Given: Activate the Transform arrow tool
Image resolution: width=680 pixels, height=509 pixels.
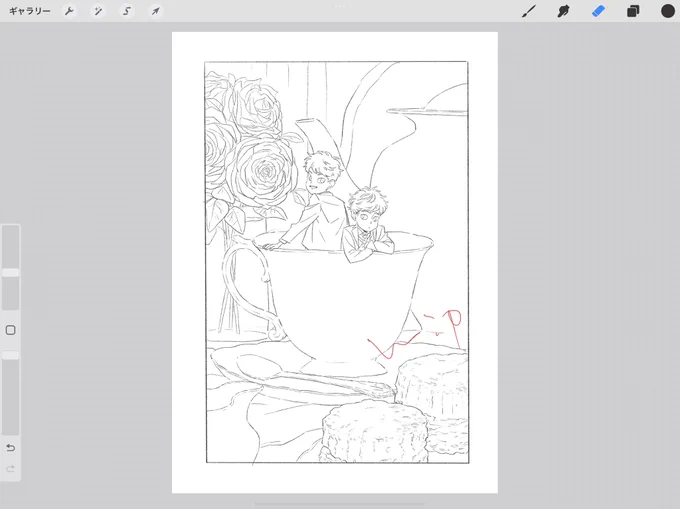Looking at the screenshot, I should point(155,11).
